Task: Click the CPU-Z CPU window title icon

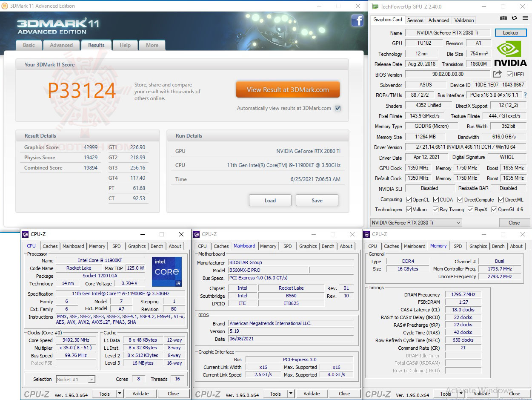Action: 25,234
